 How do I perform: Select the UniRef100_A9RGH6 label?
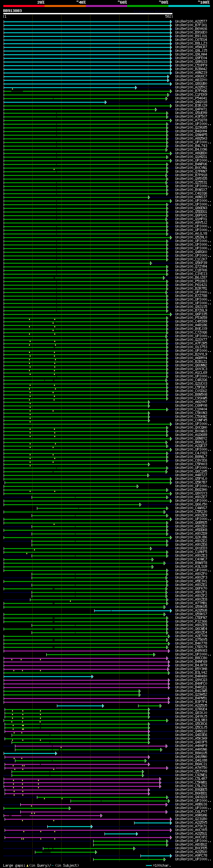click(x=191, y=815)
